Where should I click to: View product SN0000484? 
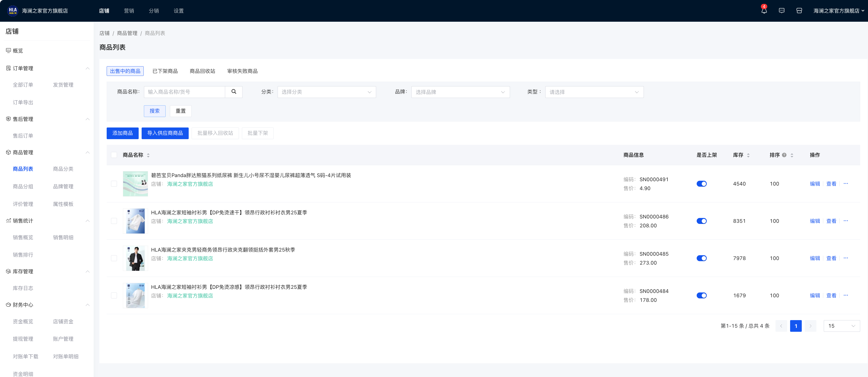pyautogui.click(x=831, y=295)
